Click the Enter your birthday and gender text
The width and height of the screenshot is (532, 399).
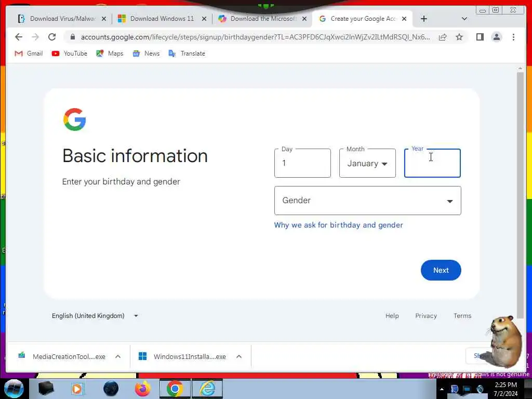click(x=121, y=181)
